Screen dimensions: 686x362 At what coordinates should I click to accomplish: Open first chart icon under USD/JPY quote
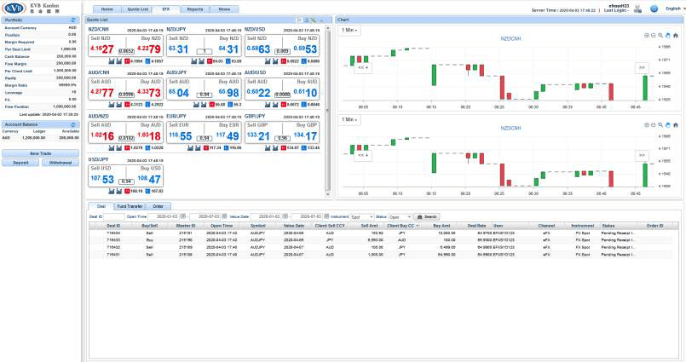click(111, 191)
